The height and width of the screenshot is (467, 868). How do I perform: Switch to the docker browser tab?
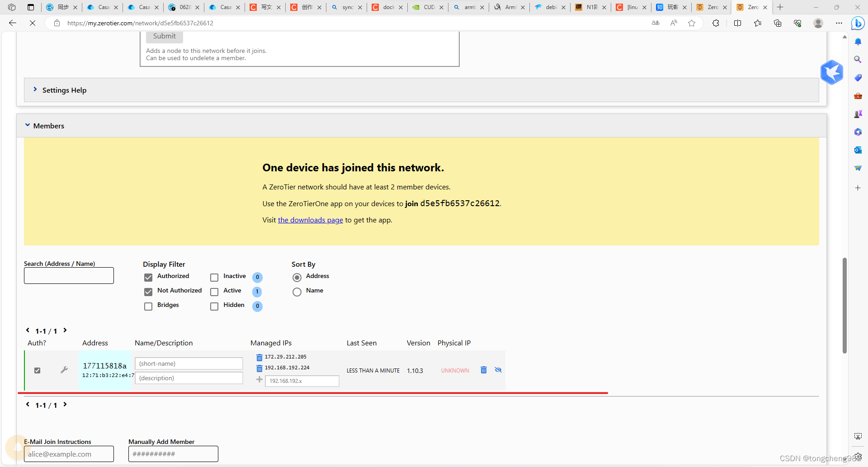tap(387, 7)
